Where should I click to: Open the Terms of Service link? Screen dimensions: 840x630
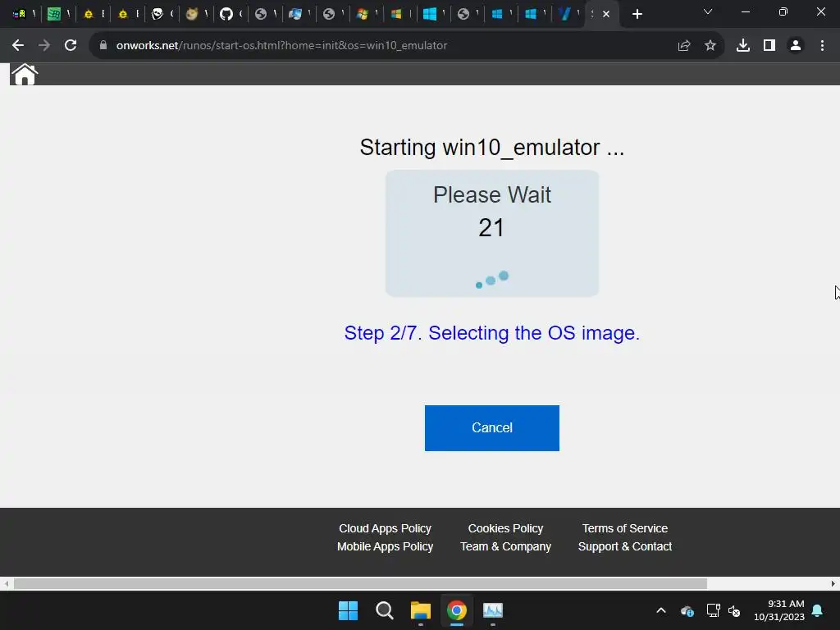click(624, 528)
